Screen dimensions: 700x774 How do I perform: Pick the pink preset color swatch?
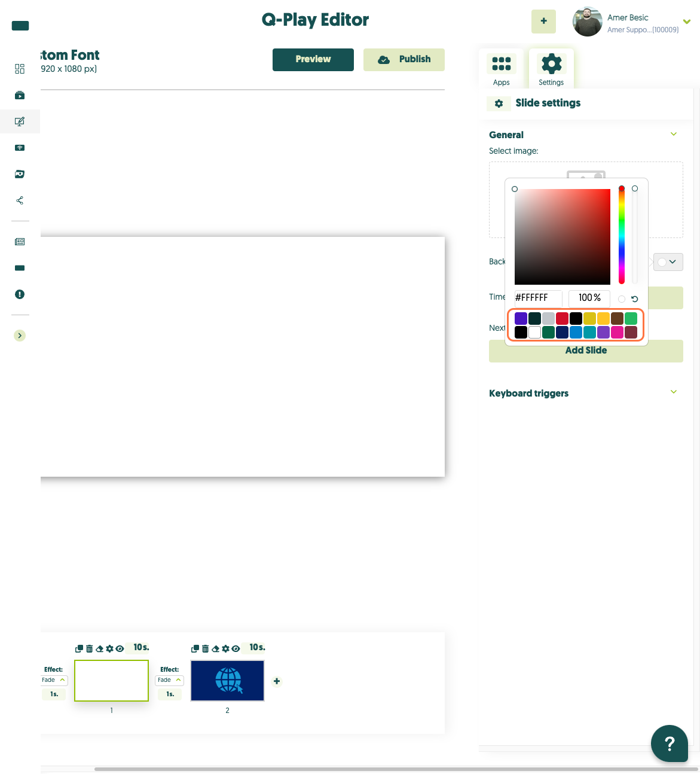618,333
